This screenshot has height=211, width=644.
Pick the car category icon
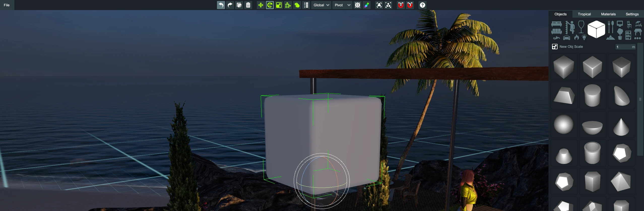(566, 38)
